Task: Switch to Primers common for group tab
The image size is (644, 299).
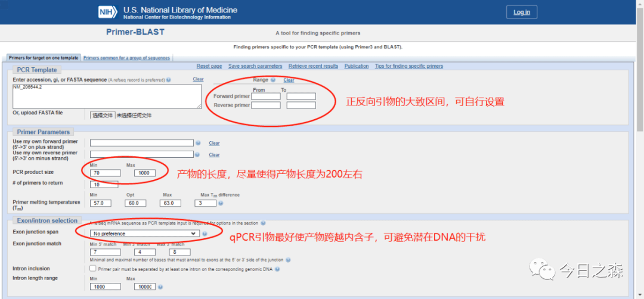Action: (x=127, y=58)
